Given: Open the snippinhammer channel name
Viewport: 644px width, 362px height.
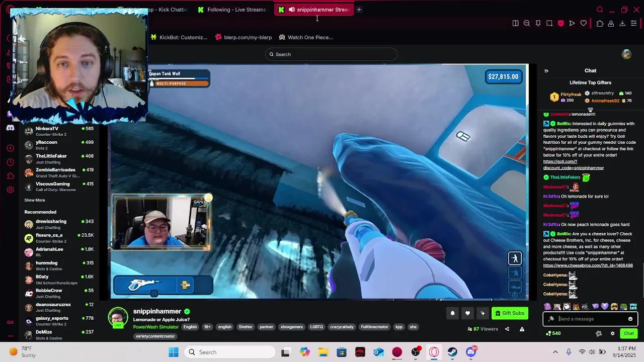Looking at the screenshot, I should (x=157, y=311).
